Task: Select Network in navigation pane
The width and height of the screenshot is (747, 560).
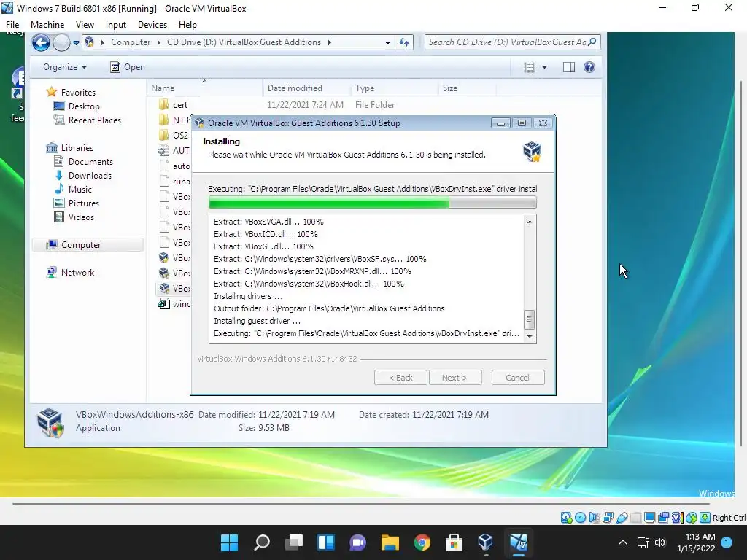Action: click(x=71, y=273)
